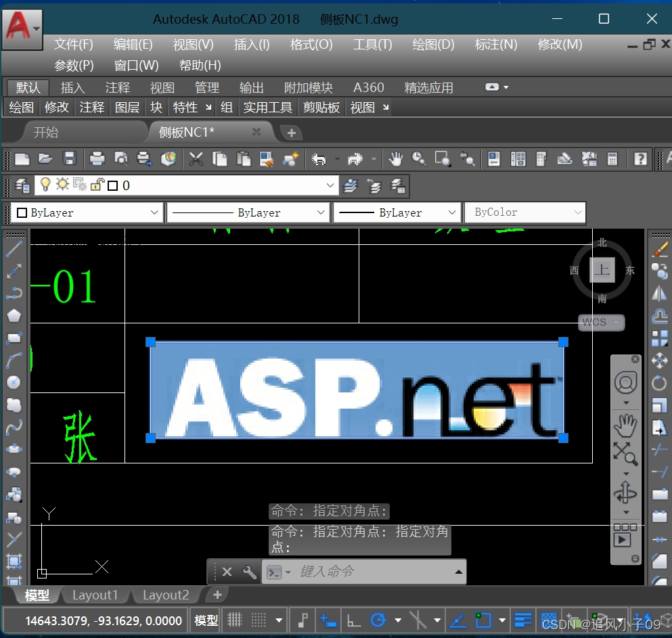Image resolution: width=672 pixels, height=638 pixels.
Task: Click the Copy clip icon
Action: (220, 160)
